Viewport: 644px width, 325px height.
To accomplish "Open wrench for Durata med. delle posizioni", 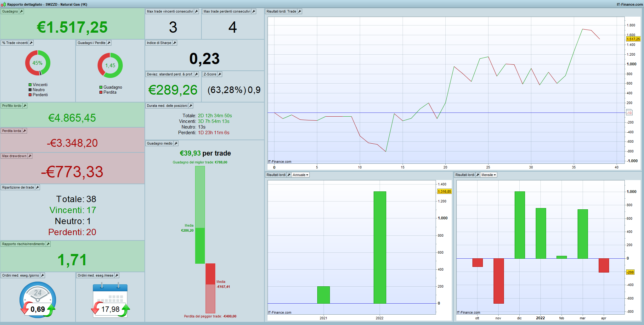I will pos(191,106).
